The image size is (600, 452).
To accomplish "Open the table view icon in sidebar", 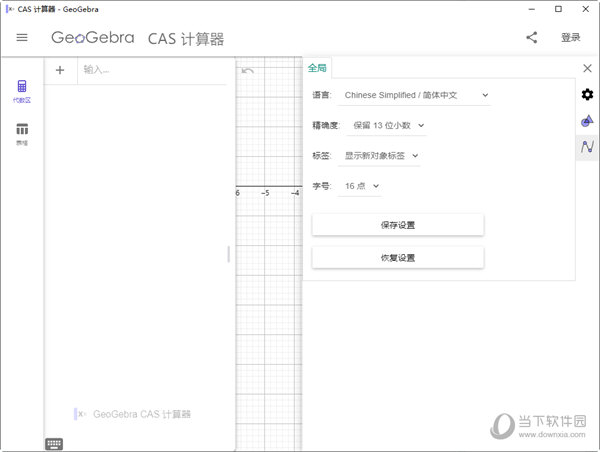I will (22, 134).
